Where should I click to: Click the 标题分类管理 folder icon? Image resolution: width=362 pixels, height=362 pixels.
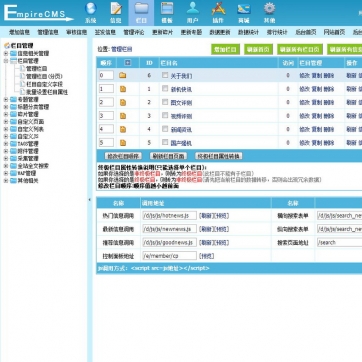(x=13, y=107)
